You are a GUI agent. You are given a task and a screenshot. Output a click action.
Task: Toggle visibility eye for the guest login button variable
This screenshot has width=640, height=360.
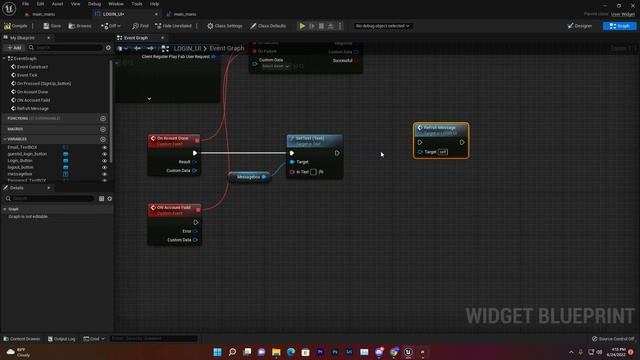(104, 154)
